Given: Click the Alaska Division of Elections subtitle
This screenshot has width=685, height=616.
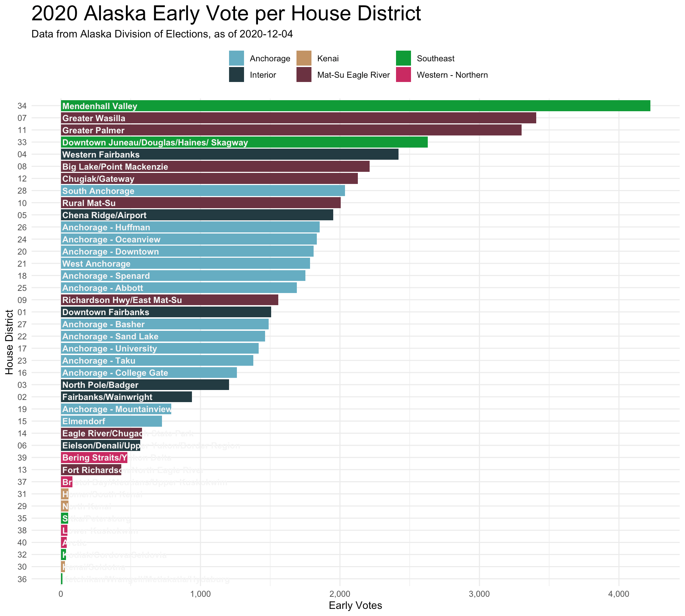Looking at the screenshot, I should click(x=162, y=34).
